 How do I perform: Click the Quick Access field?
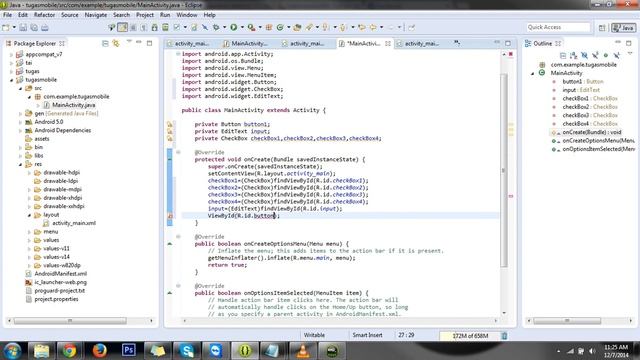click(x=558, y=27)
